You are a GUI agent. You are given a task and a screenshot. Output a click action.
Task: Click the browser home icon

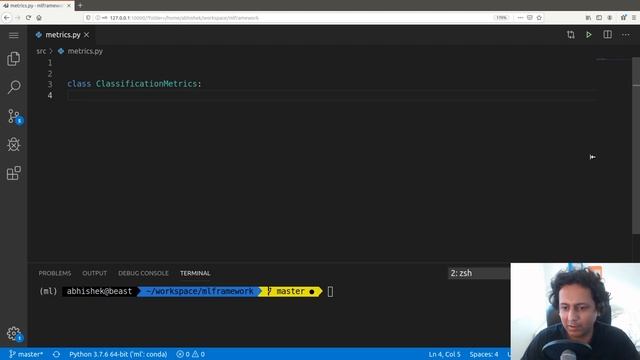39,18
